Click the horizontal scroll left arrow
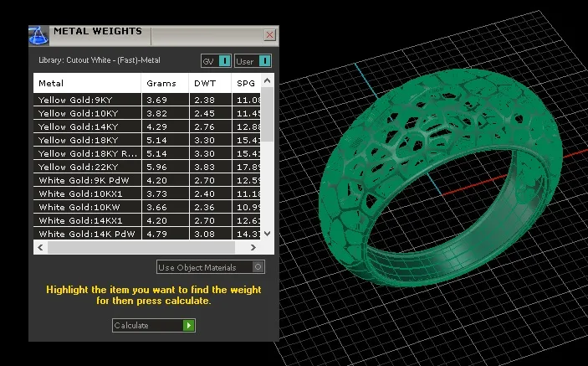 pyautogui.click(x=40, y=247)
